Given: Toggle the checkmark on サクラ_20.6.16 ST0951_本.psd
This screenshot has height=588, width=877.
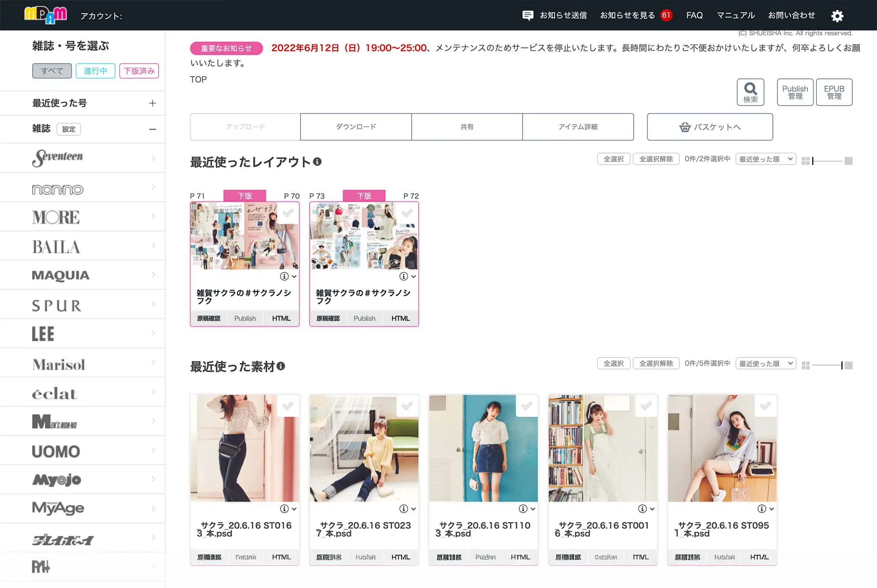Looking at the screenshot, I should click(766, 406).
